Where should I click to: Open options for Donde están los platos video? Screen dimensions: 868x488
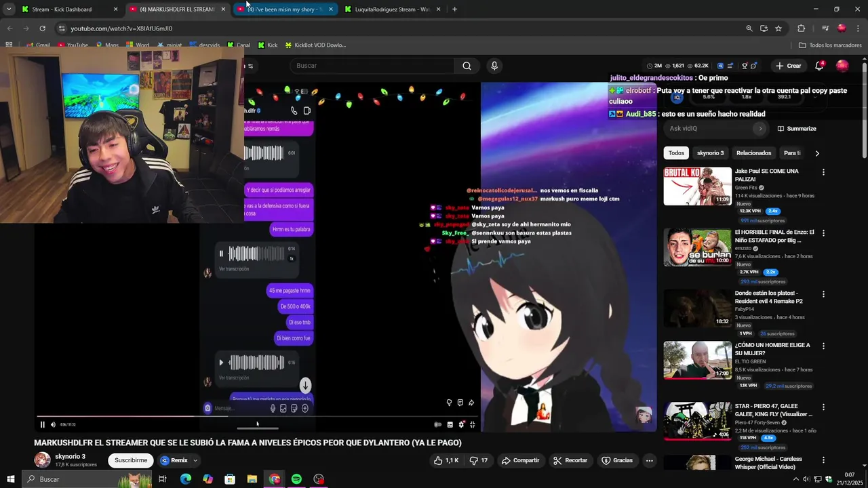pos(823,294)
